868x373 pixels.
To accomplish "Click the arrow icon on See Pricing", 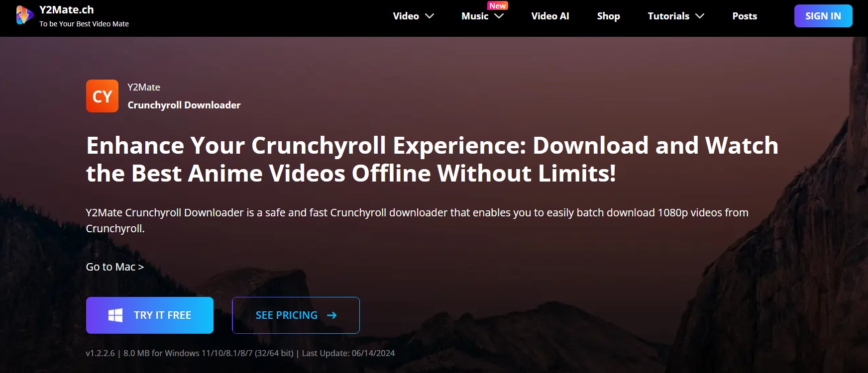I will (332, 315).
